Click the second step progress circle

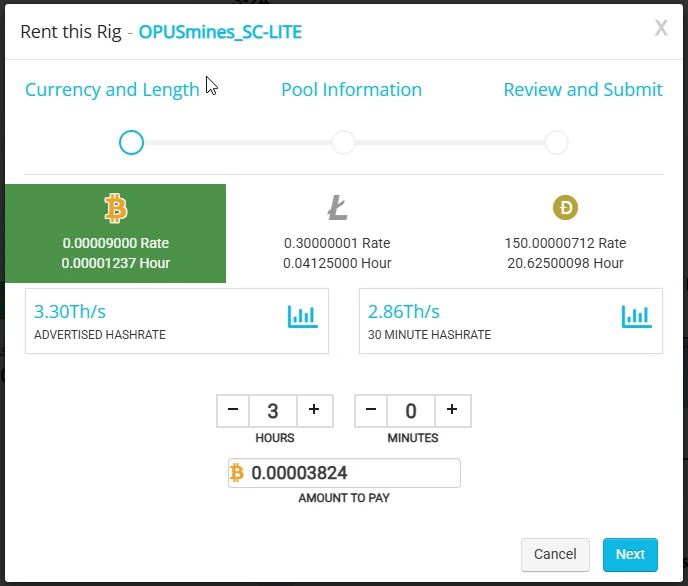coord(343,143)
